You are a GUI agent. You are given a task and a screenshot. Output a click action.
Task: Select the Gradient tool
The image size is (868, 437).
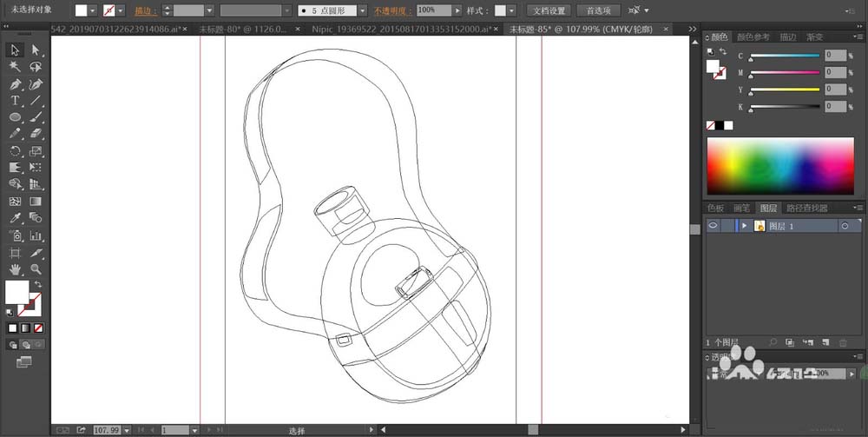coord(36,202)
